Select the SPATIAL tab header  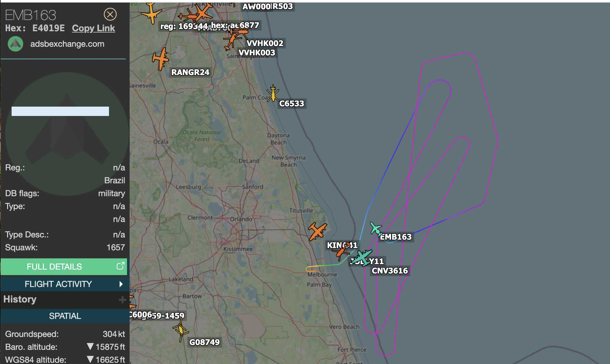[x=65, y=316]
